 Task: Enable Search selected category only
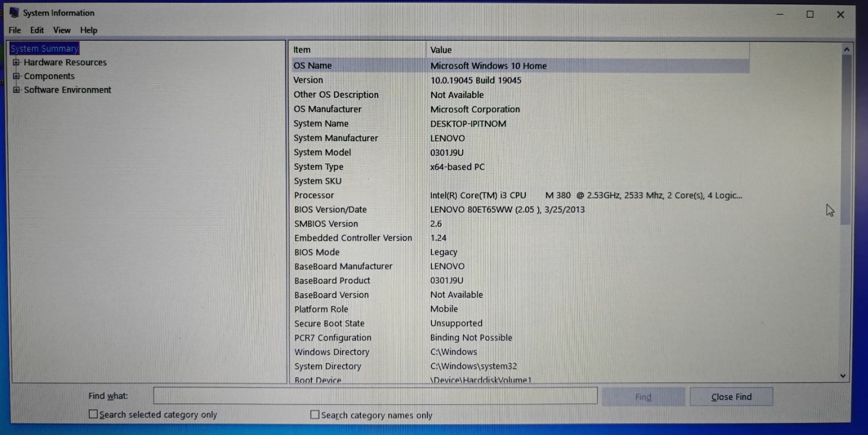93,414
